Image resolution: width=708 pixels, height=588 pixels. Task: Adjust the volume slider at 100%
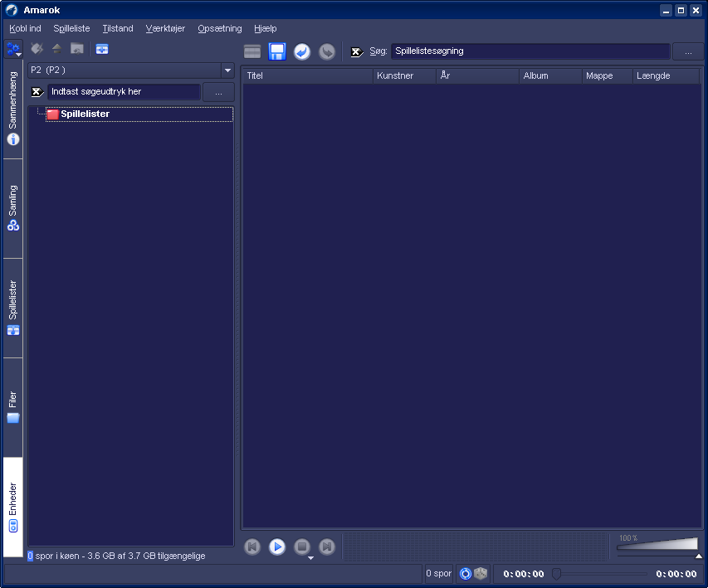[657, 545]
